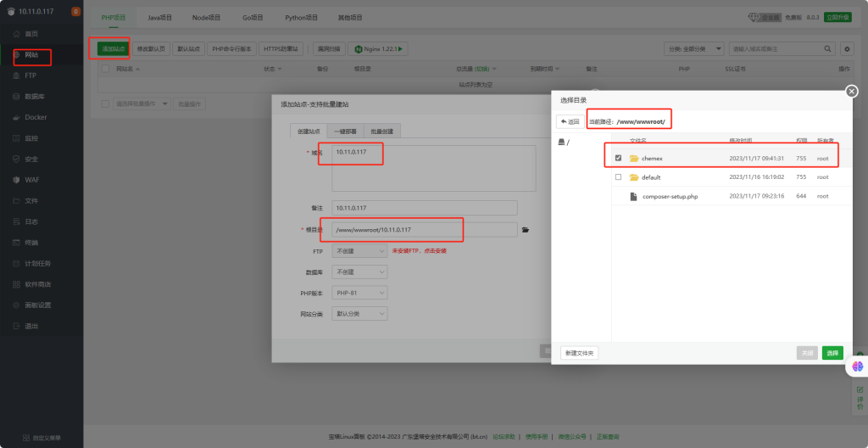This screenshot has width=868, height=448.
Task: Check the default folder checkbox
Action: coord(618,176)
